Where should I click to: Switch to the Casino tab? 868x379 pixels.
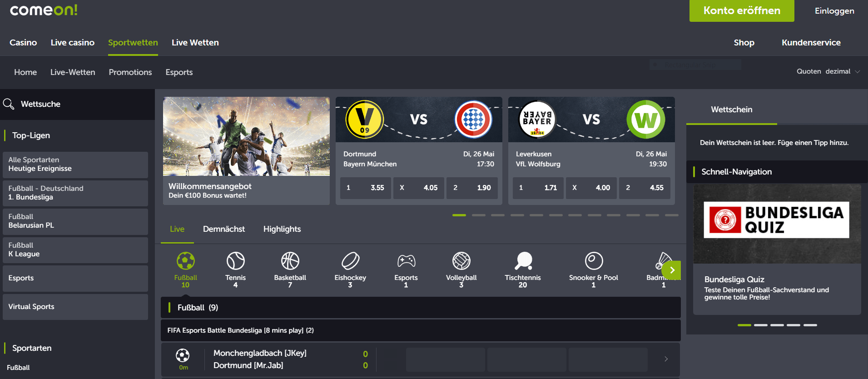23,42
